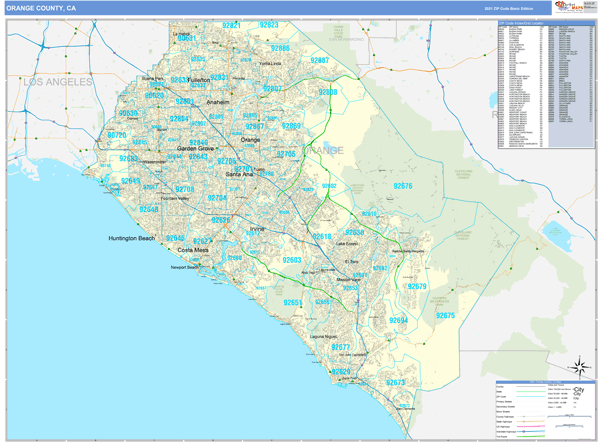Image resolution: width=600 pixels, height=442 pixels.
Task: Select ZIP code label 92646
Action: click(175, 238)
